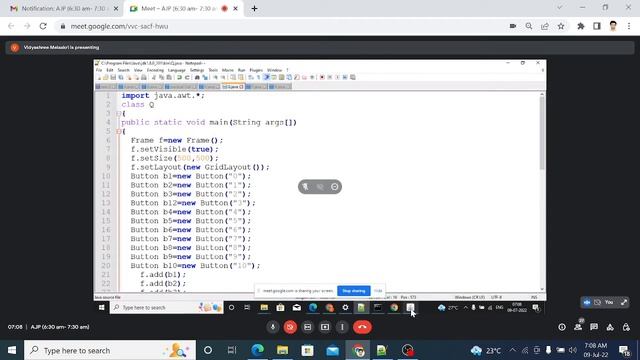Click the Windows taskbar search box

(110, 350)
